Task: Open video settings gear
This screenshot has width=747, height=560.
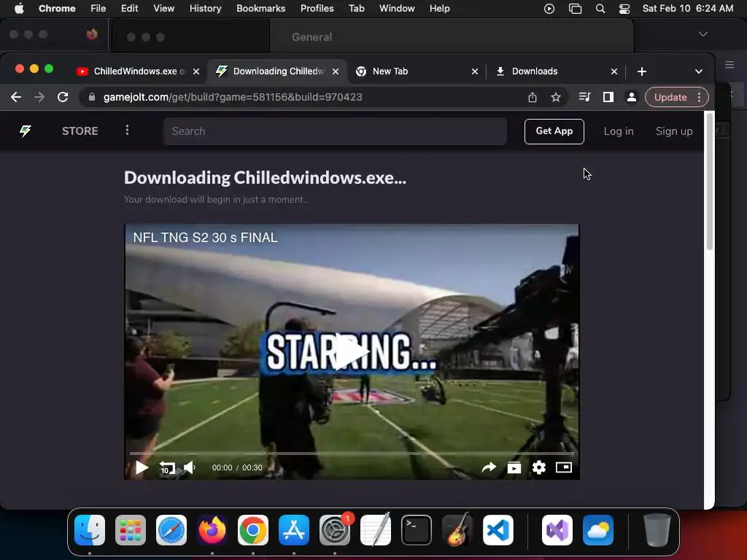Action: tap(539, 467)
